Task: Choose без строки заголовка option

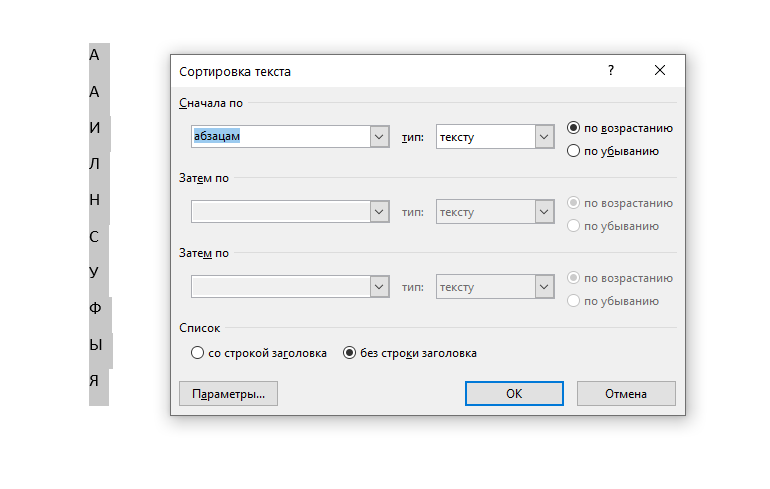Action: tap(350, 353)
